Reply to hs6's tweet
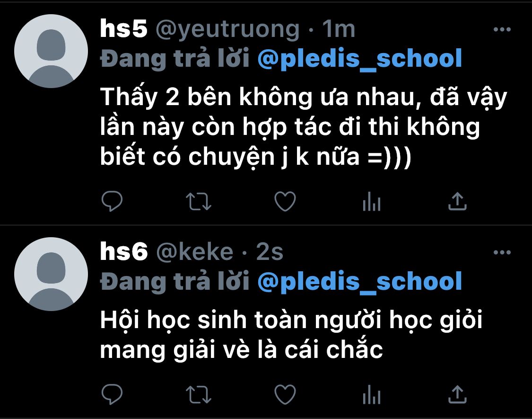Viewport: 532px width, 419px height. click(112, 394)
